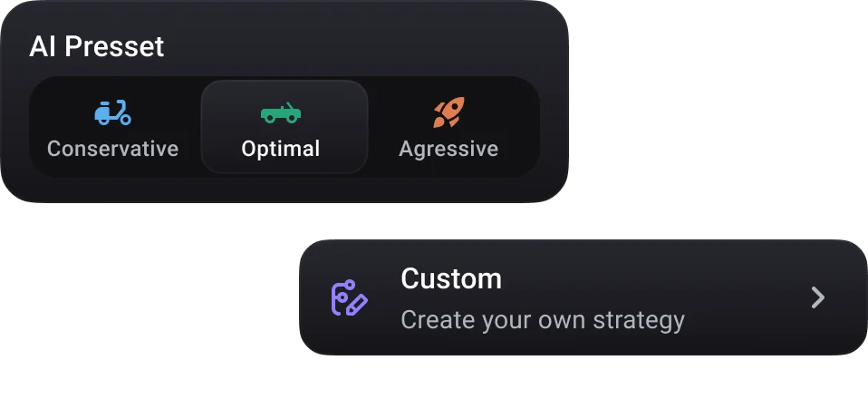Open the Custom strategy card
Screen dimensions: 868x399
(580, 297)
